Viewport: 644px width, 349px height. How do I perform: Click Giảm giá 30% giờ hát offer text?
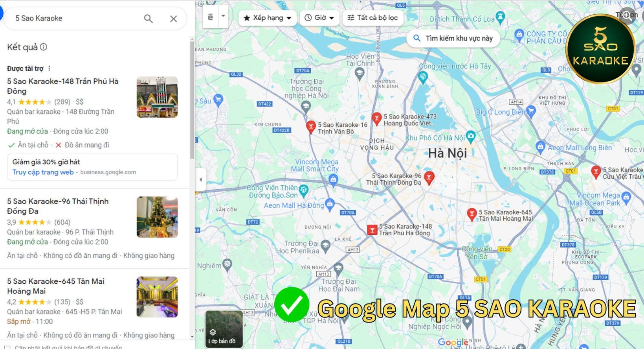[46, 162]
